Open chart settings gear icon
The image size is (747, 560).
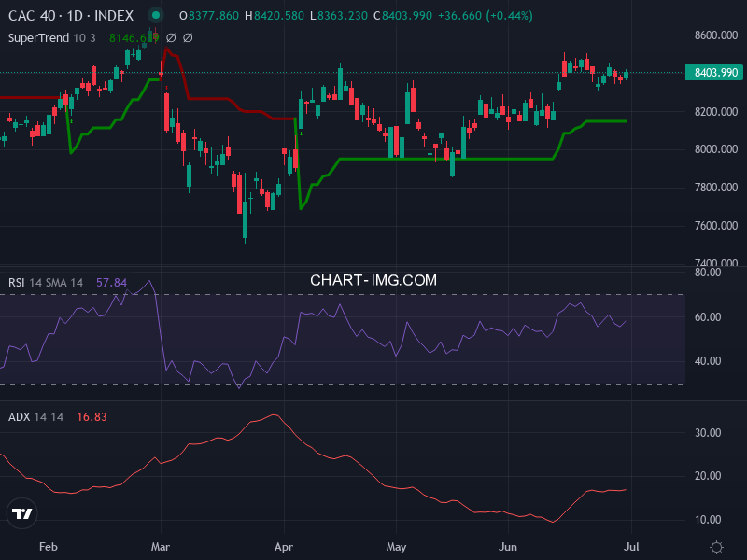716,547
